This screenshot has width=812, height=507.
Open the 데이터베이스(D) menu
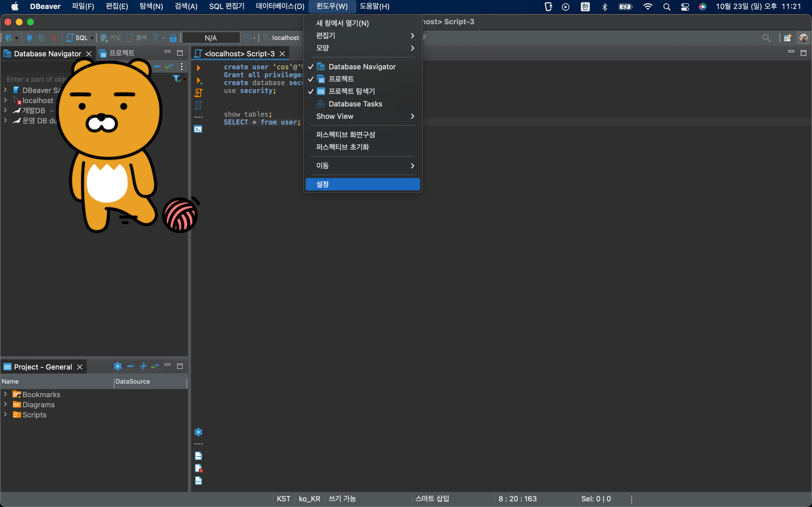[280, 6]
